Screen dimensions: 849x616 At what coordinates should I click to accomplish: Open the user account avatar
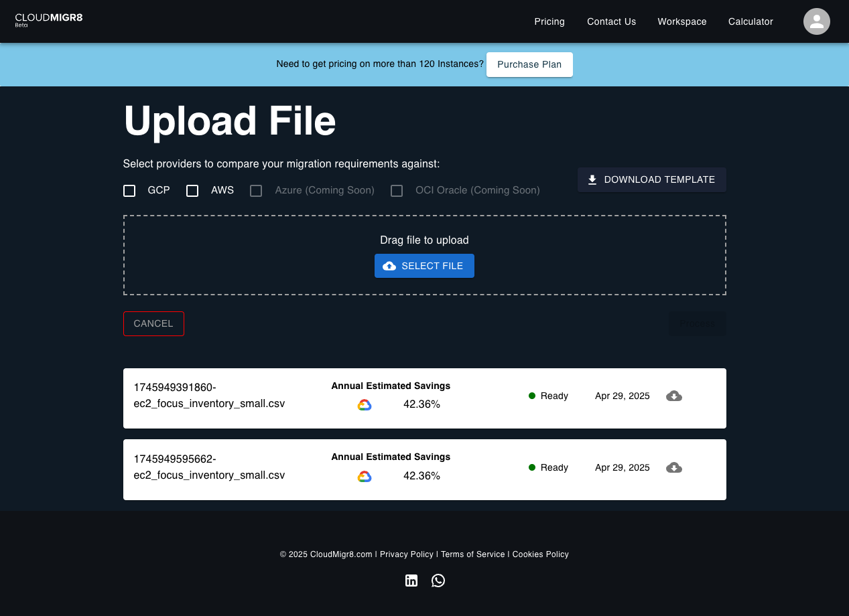(x=817, y=21)
